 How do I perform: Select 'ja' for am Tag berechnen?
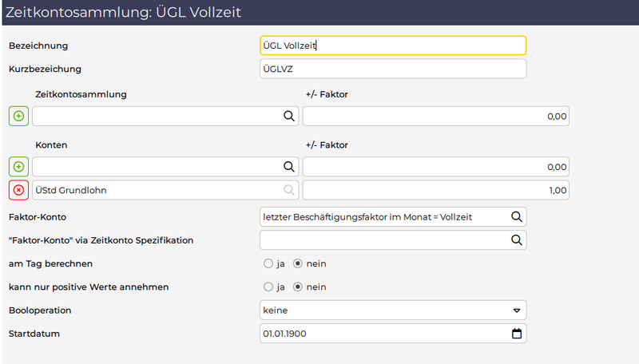coord(268,263)
